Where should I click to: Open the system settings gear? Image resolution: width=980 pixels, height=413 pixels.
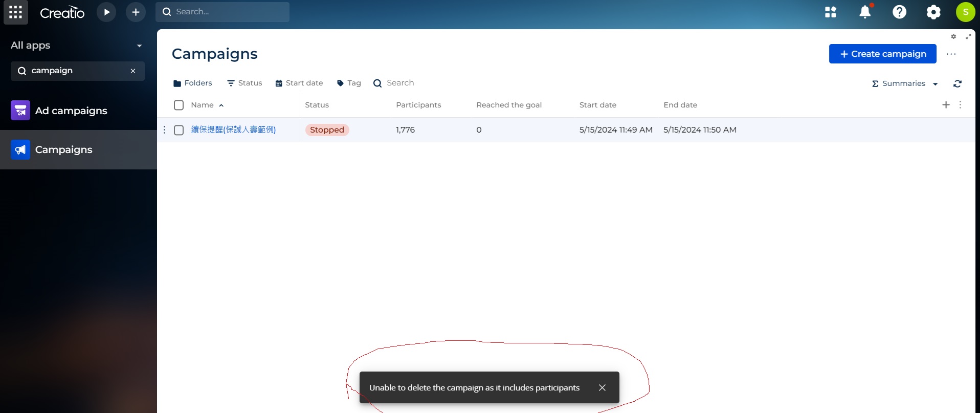point(933,12)
